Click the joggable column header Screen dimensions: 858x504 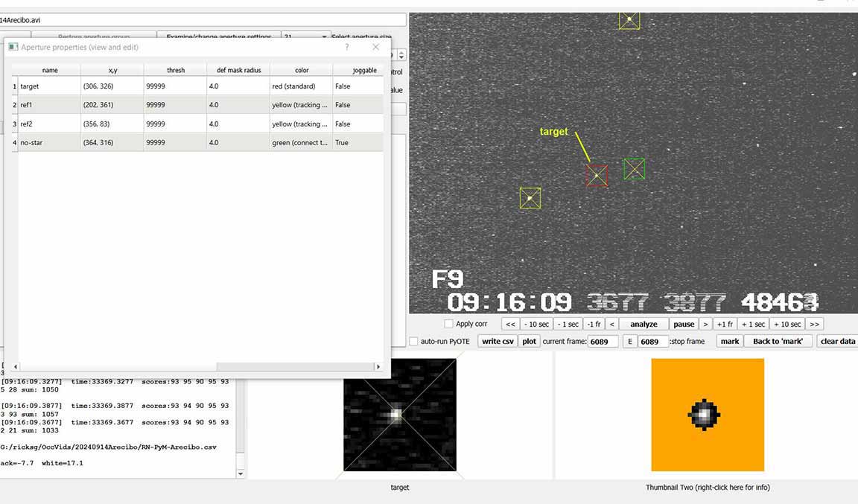click(358, 70)
